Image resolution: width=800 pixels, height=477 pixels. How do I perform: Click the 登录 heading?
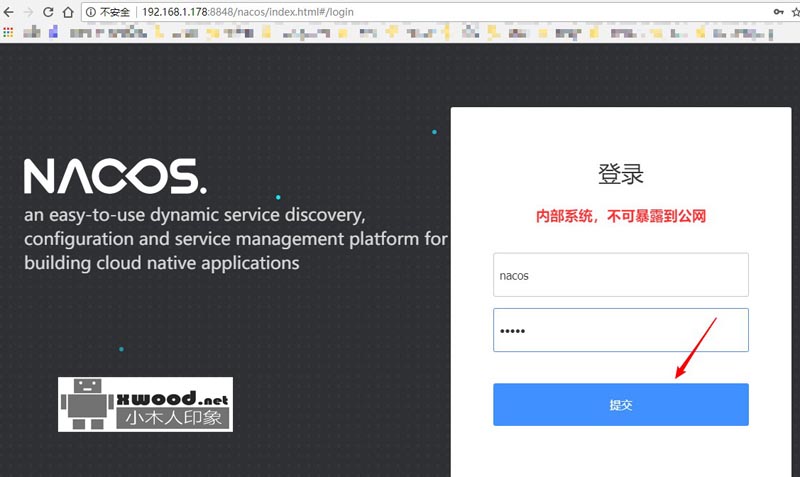coord(620,174)
